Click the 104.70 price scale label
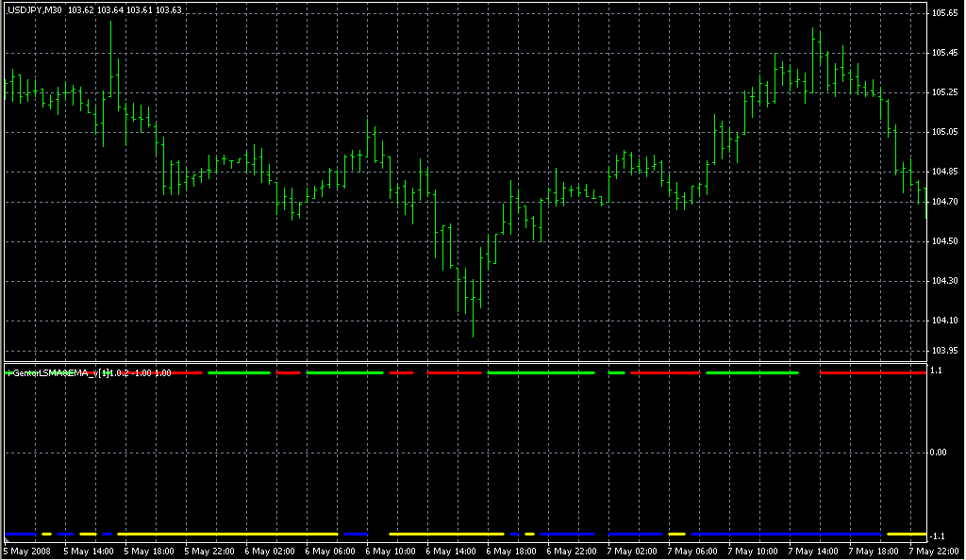966x560 pixels. pos(943,202)
